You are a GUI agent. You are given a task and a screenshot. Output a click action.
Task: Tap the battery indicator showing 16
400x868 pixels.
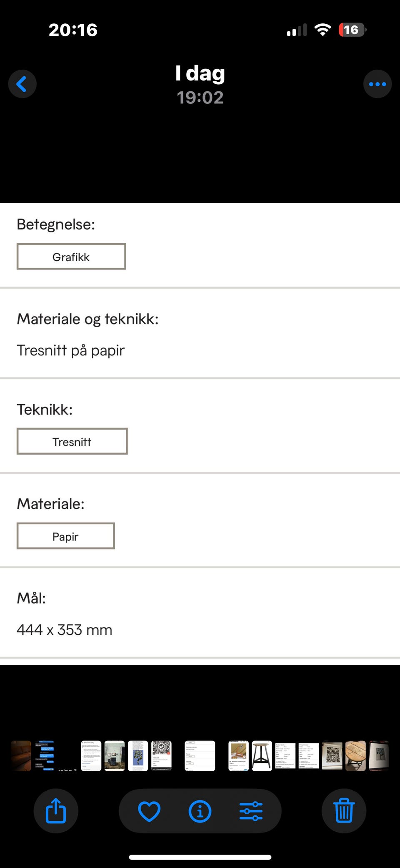click(352, 30)
